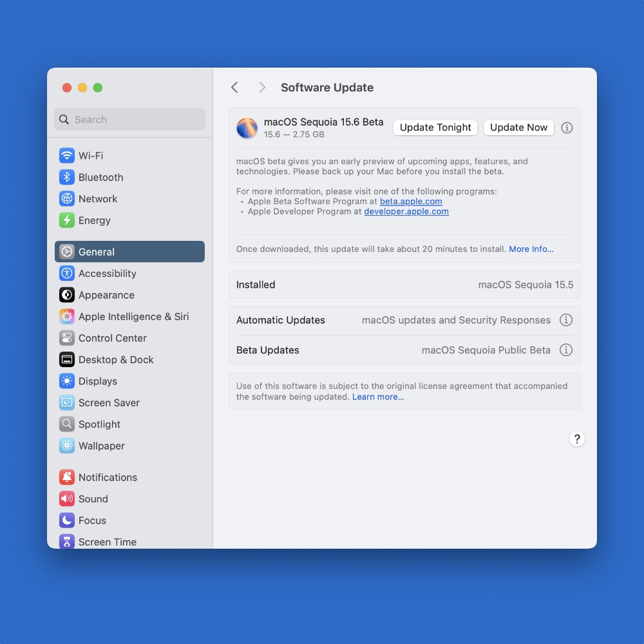Click the Update Now button
Screen dimensions: 644x644
click(x=518, y=128)
